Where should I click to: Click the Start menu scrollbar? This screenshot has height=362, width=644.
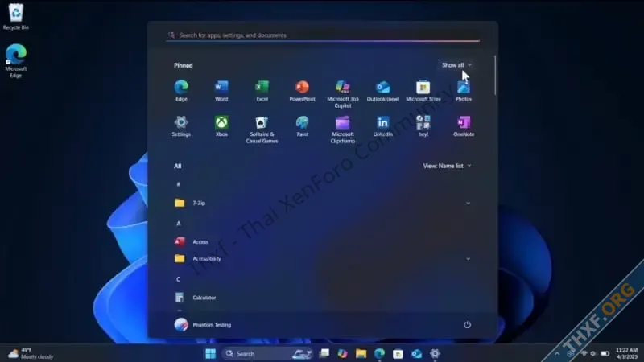[x=495, y=75]
